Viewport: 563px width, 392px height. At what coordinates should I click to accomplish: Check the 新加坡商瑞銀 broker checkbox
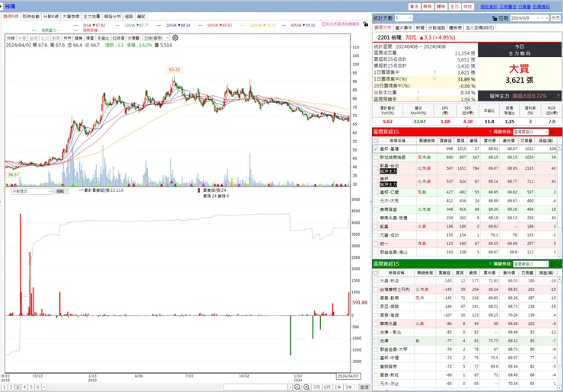[376, 158]
